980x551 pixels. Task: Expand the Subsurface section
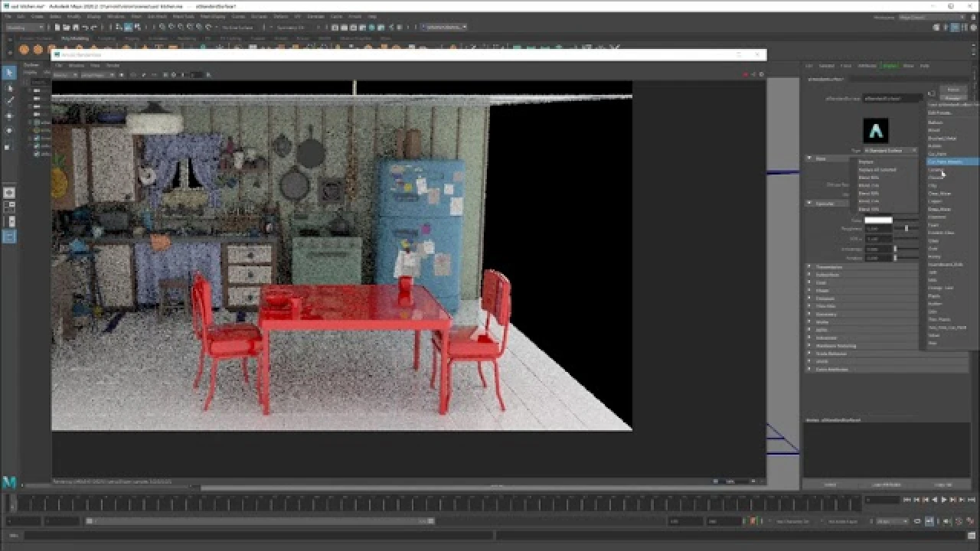(809, 275)
